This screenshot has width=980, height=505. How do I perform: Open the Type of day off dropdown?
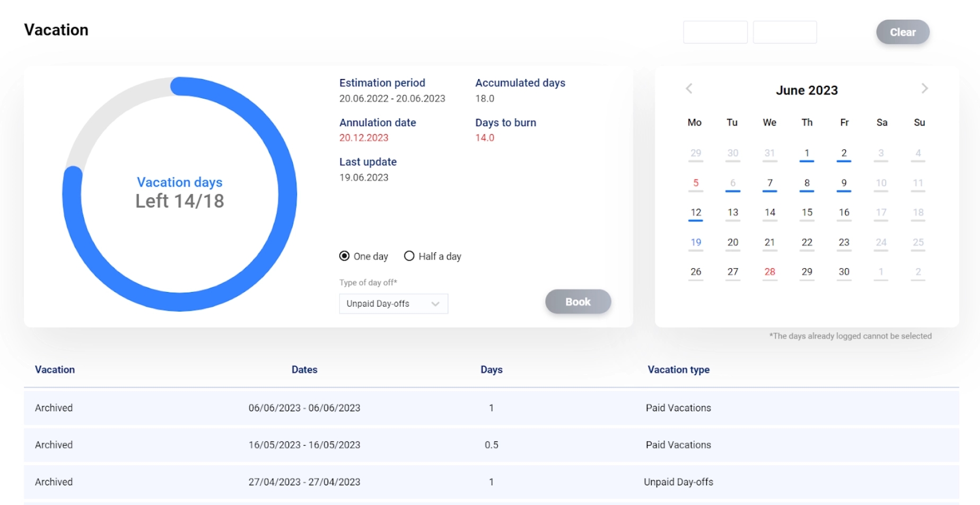click(x=393, y=304)
